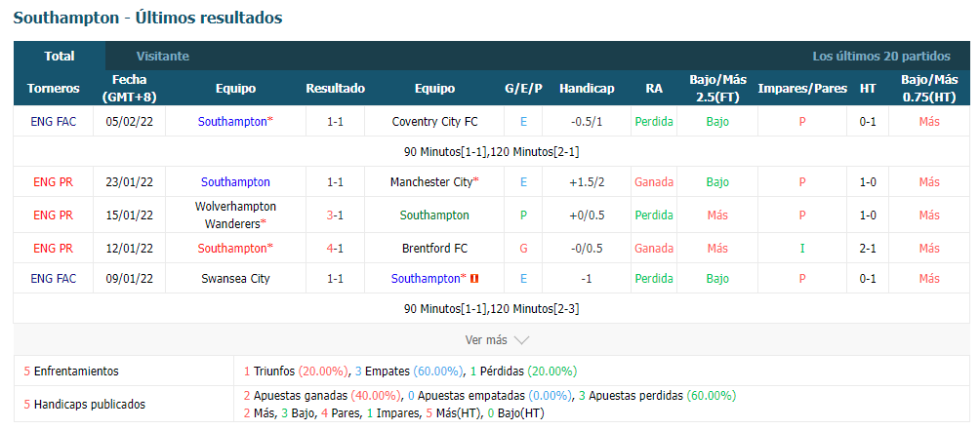The height and width of the screenshot is (430, 980).
Task: Click the Swansea City team name
Action: click(235, 278)
